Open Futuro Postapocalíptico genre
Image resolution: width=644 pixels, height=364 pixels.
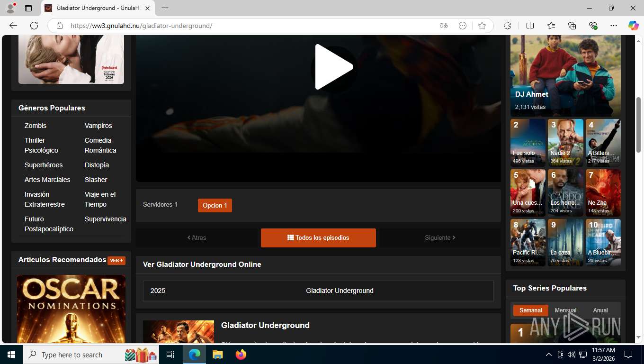point(49,224)
